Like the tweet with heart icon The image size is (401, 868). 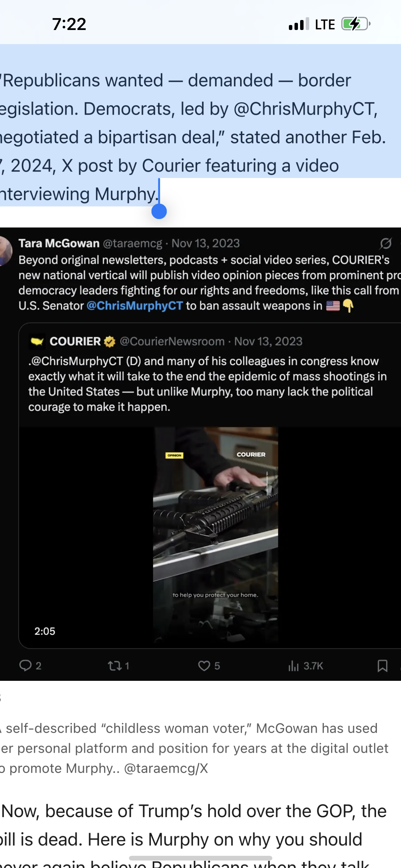[204, 666]
